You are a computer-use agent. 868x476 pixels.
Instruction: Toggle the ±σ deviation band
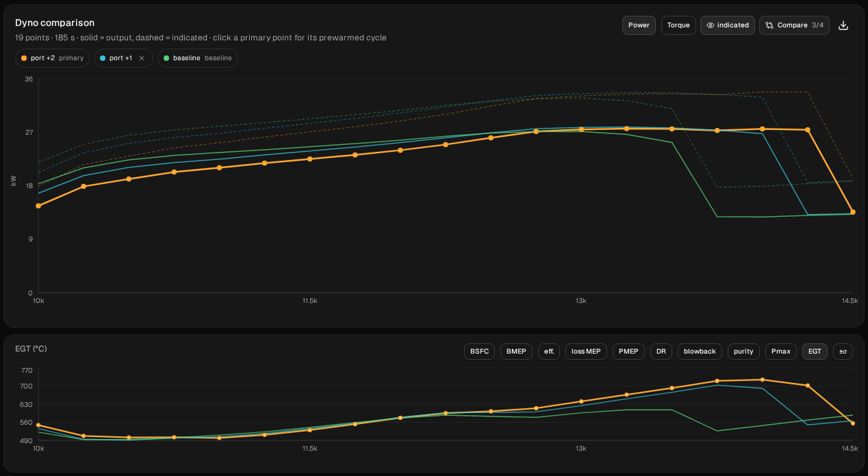843,352
